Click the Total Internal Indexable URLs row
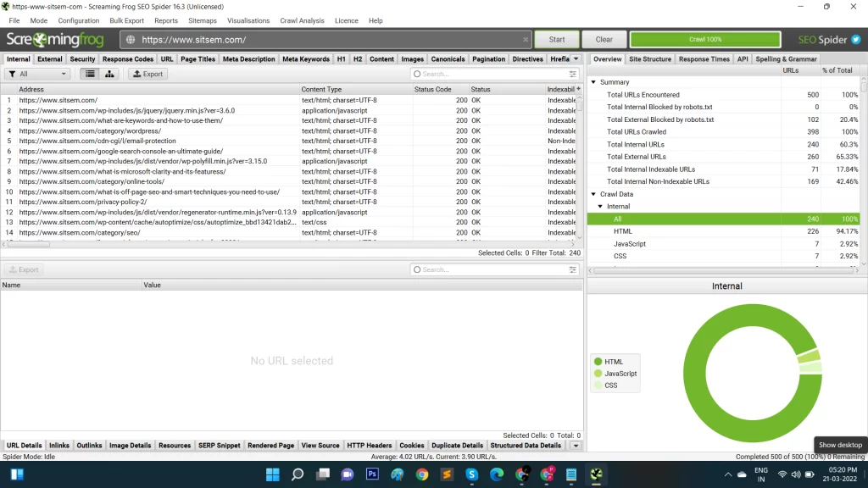Viewport: 868px width, 488px height. pos(723,169)
